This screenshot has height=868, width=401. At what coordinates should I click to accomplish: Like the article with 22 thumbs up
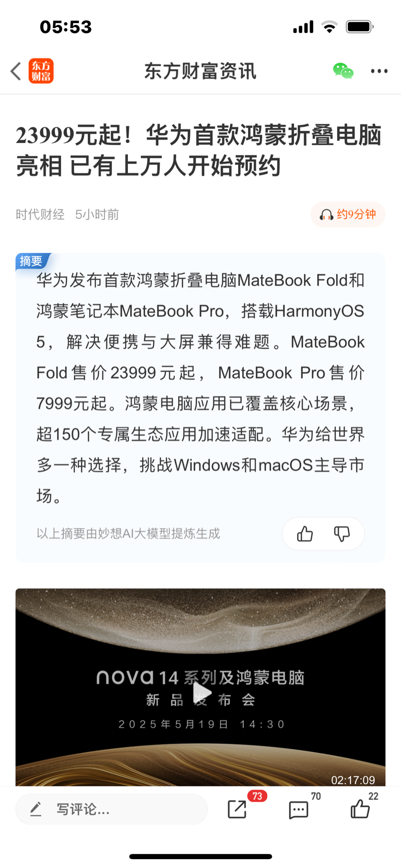[x=360, y=809]
